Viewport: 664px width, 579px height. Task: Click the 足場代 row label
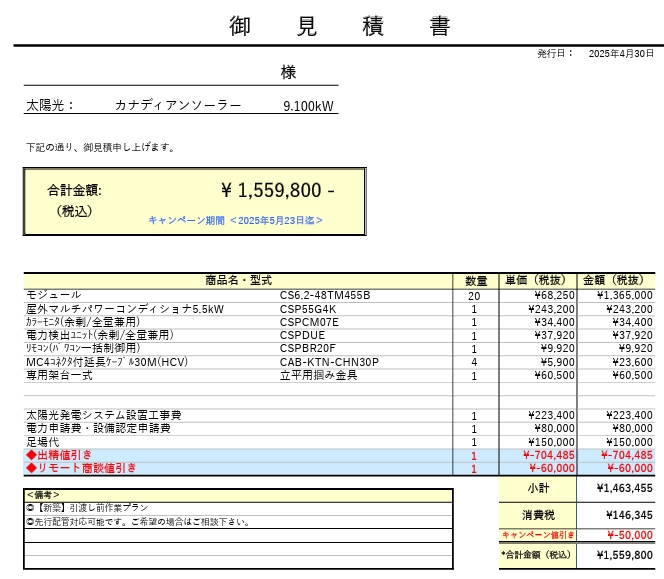pyautogui.click(x=42, y=442)
